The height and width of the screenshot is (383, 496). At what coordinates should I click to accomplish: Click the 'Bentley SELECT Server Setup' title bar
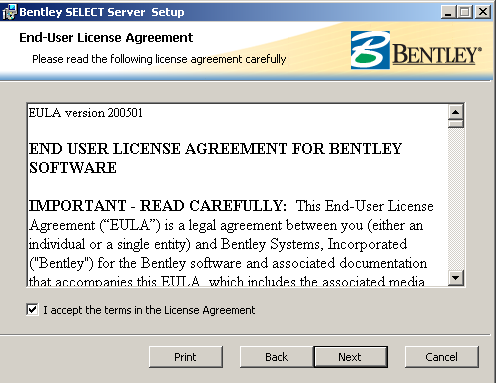coord(102,12)
